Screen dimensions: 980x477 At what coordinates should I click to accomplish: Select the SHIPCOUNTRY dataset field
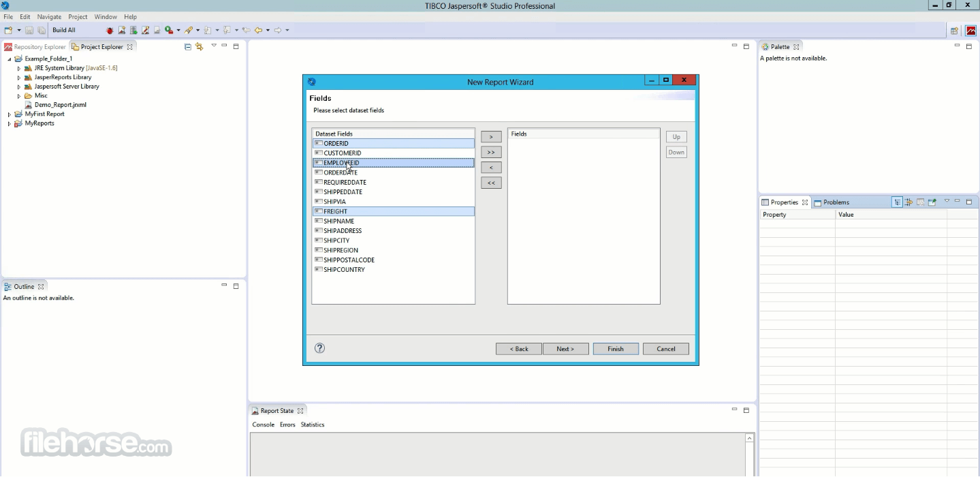394,270
